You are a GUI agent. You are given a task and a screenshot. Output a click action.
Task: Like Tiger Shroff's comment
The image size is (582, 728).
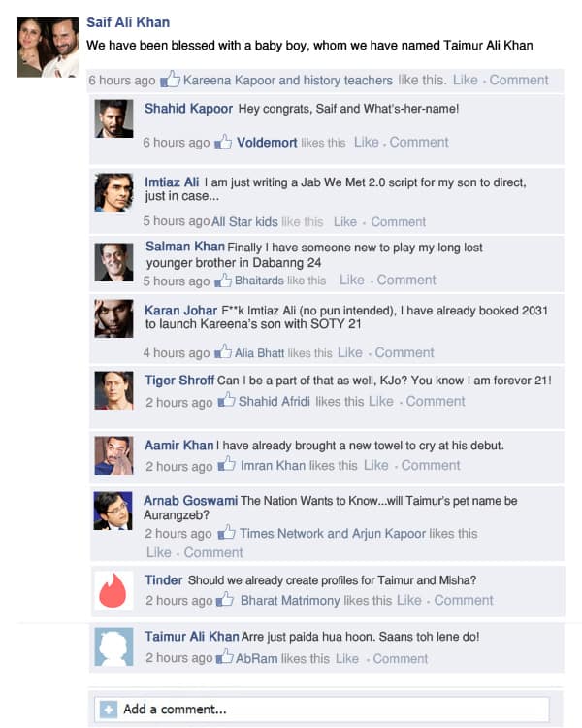(x=381, y=401)
